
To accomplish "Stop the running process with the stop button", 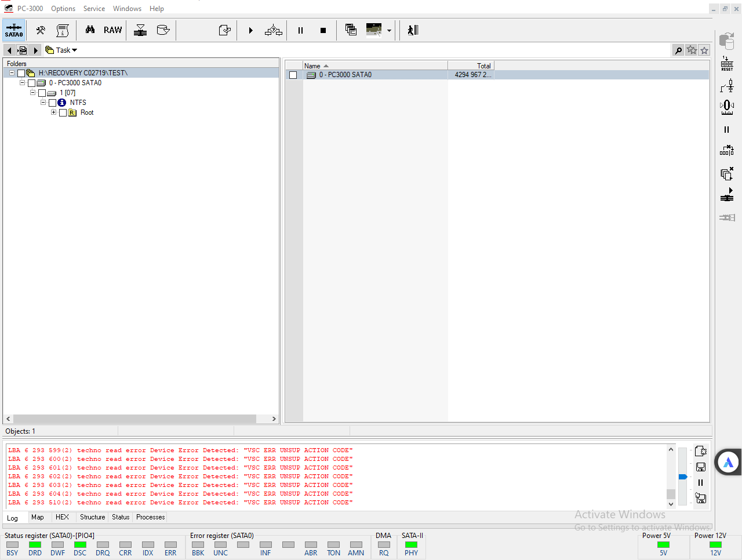I will (323, 30).
